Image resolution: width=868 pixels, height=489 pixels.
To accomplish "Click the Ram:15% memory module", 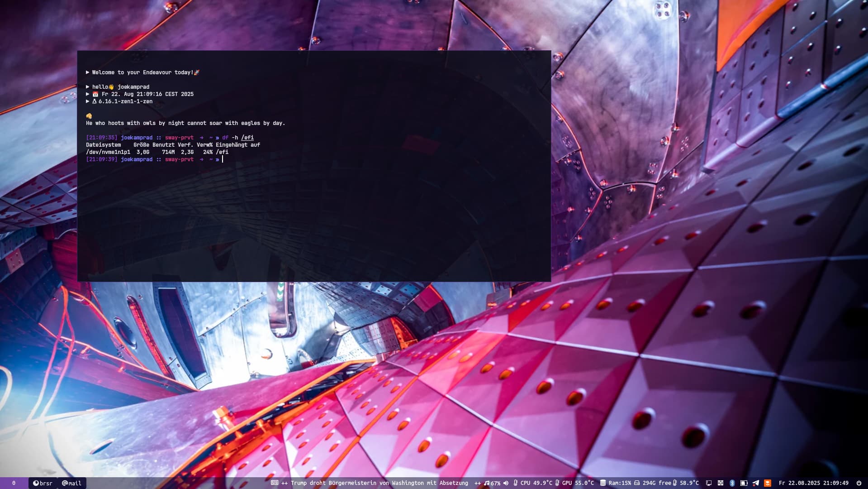I will (615, 483).
